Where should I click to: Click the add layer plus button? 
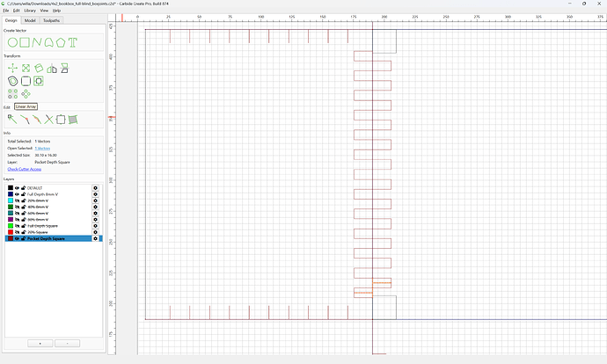pyautogui.click(x=40, y=344)
